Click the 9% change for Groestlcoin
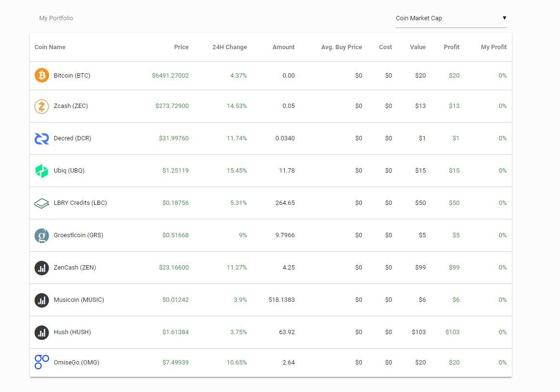The height and width of the screenshot is (392, 560). point(243,235)
